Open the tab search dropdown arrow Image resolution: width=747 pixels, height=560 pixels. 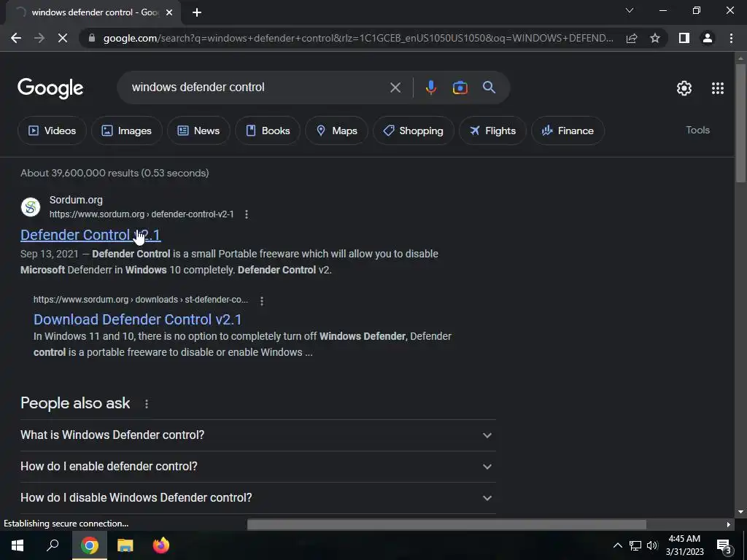(x=630, y=10)
